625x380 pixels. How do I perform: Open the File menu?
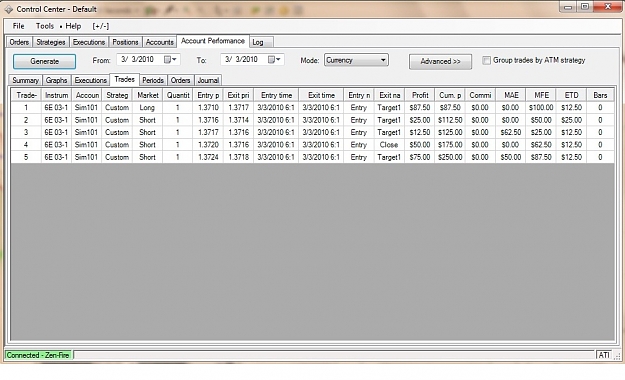[x=18, y=26]
